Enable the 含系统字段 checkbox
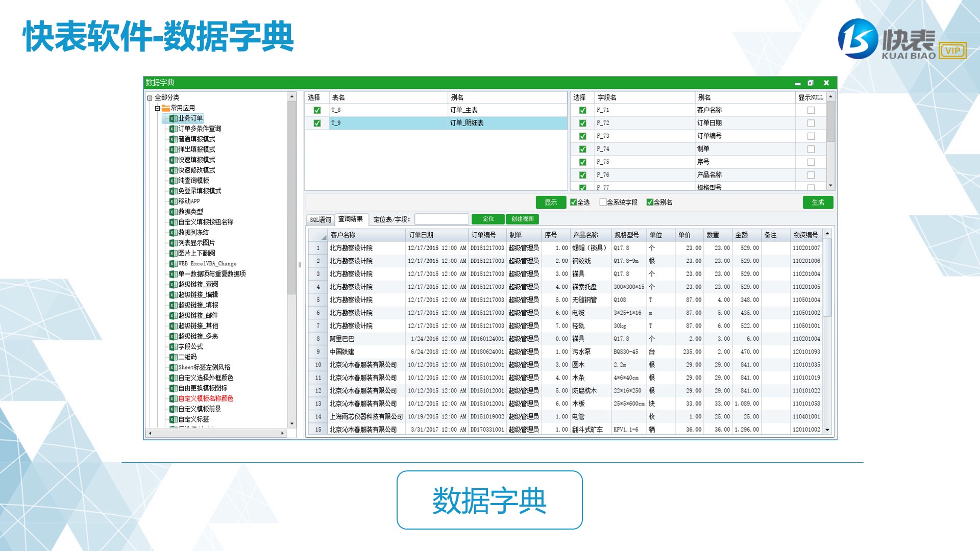Viewport: 980px width, 551px height. [603, 202]
